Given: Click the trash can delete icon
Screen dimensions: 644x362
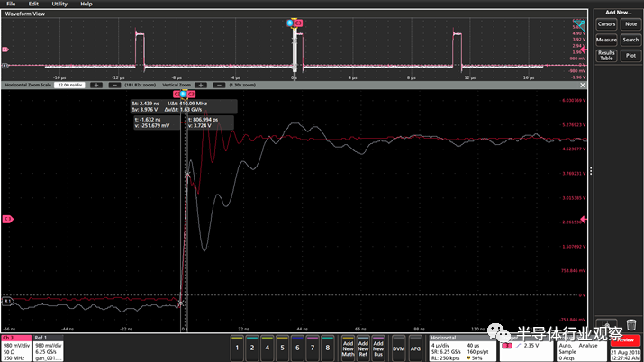Looking at the screenshot, I should coord(631,324).
